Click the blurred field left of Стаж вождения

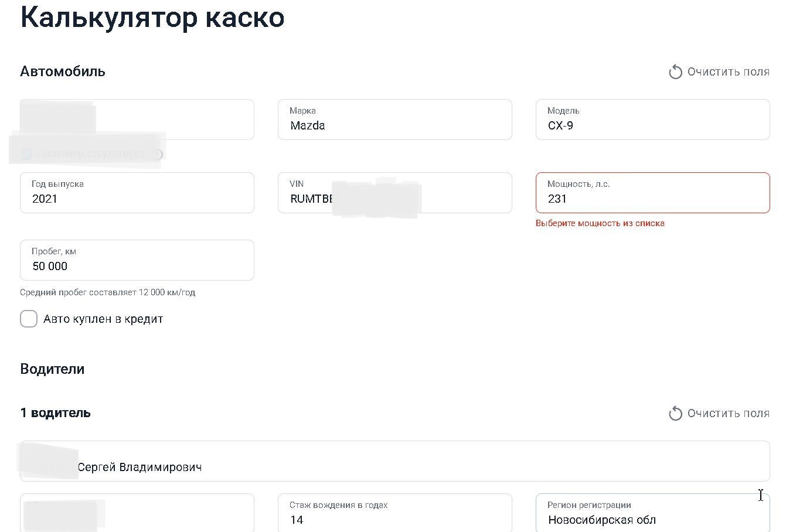point(137,514)
